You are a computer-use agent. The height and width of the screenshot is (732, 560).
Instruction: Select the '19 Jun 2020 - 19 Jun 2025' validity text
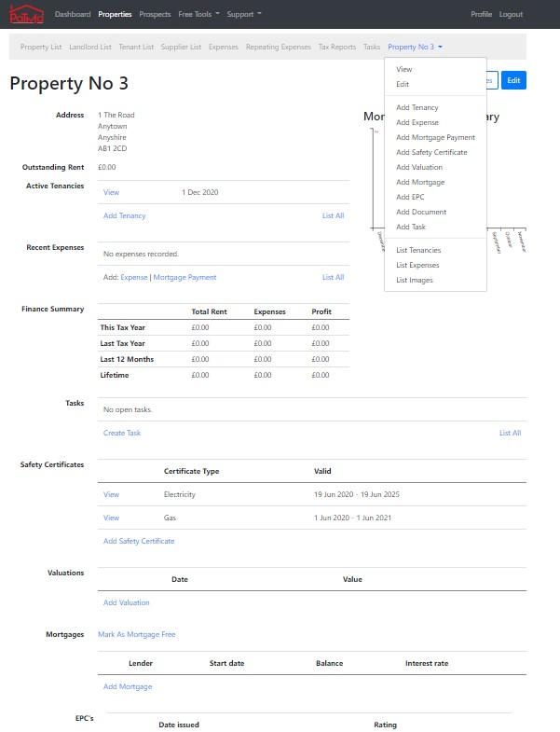click(x=357, y=494)
